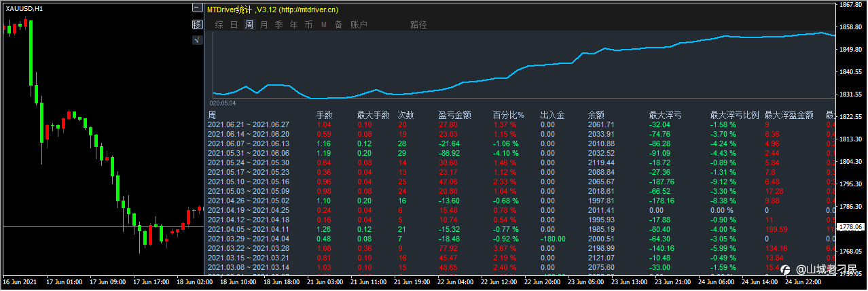Switch to the 年 yearly tab

tap(293, 25)
